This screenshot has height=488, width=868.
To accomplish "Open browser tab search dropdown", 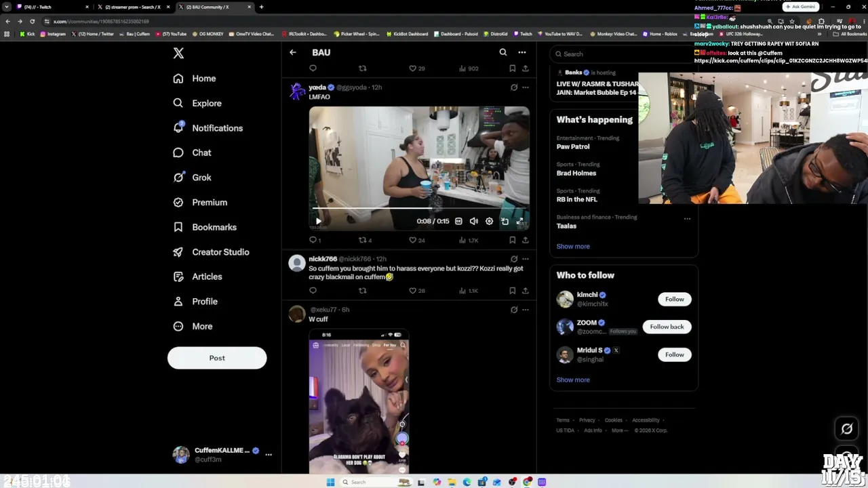I will click(7, 7).
